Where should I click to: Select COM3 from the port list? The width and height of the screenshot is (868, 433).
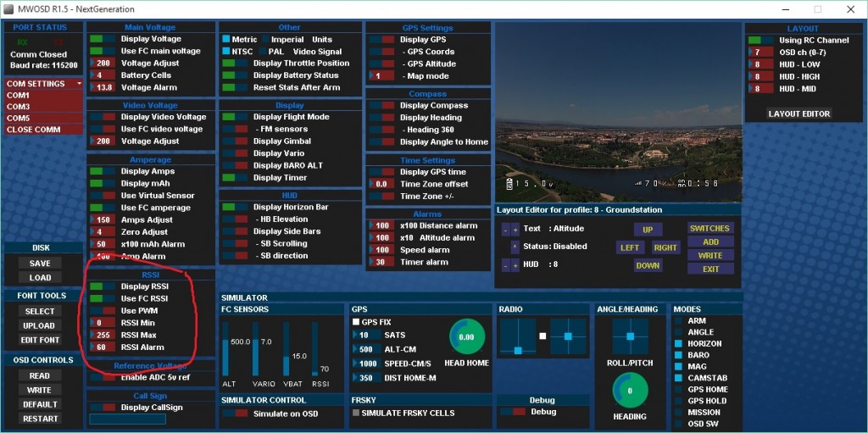(19, 107)
